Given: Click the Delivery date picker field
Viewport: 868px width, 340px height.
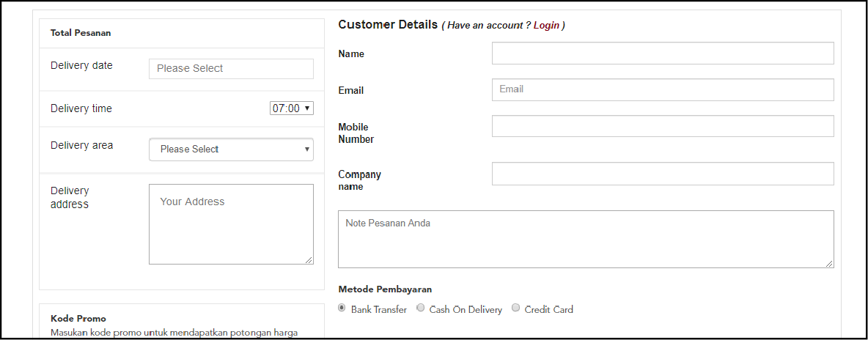Looking at the screenshot, I should click(231, 69).
